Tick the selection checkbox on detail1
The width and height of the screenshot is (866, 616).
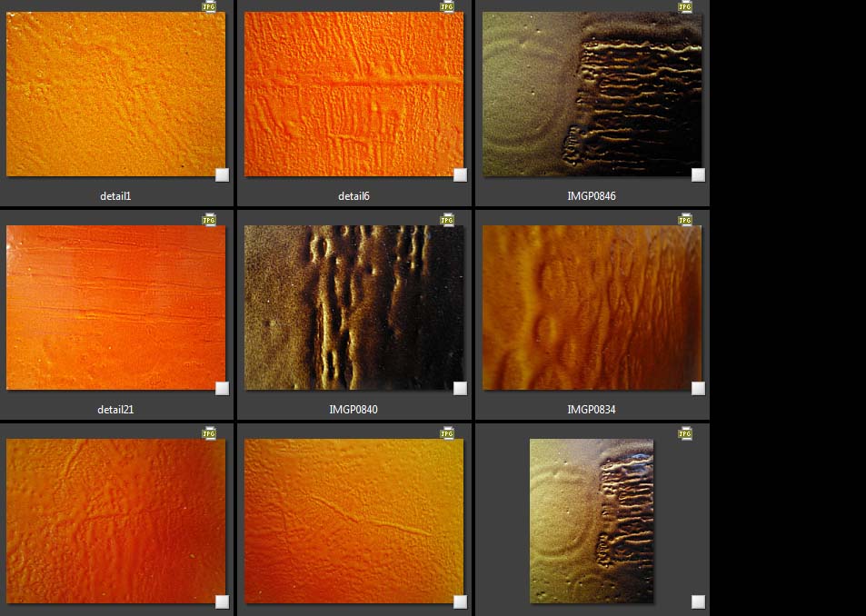(x=222, y=175)
